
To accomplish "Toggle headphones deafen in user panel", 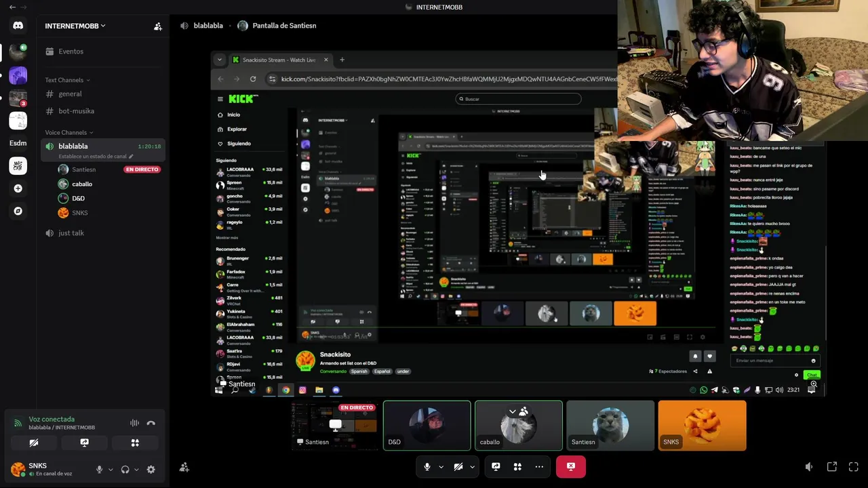I will pyautogui.click(x=125, y=469).
